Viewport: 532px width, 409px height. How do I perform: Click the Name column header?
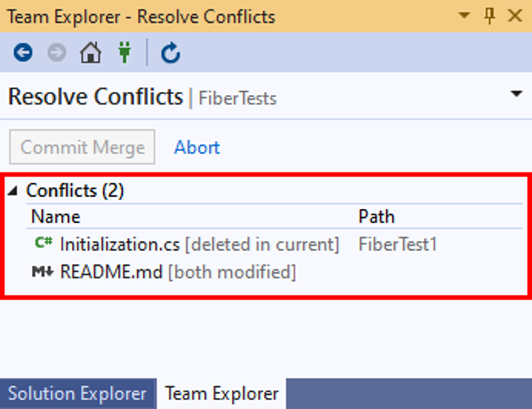55,217
